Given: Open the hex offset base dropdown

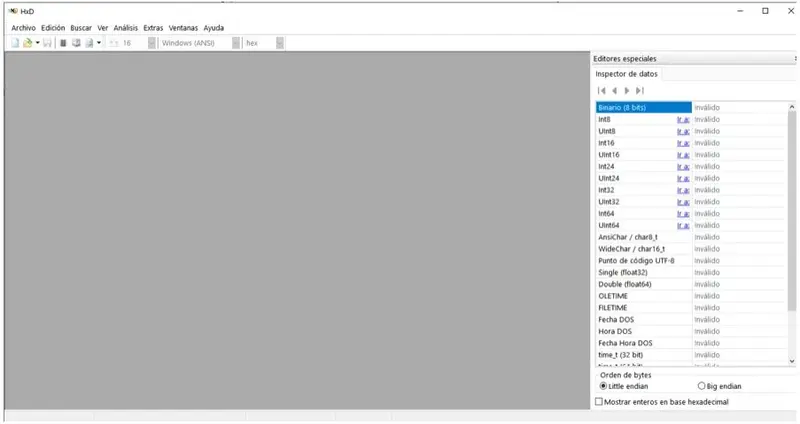Looking at the screenshot, I should (280, 43).
